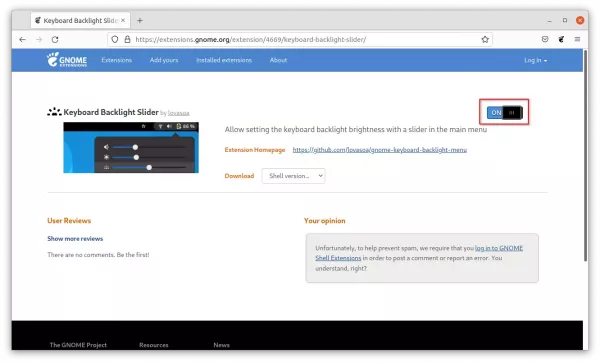Go to Installed extensions
Viewport: 600px width, 363px height.
click(224, 60)
